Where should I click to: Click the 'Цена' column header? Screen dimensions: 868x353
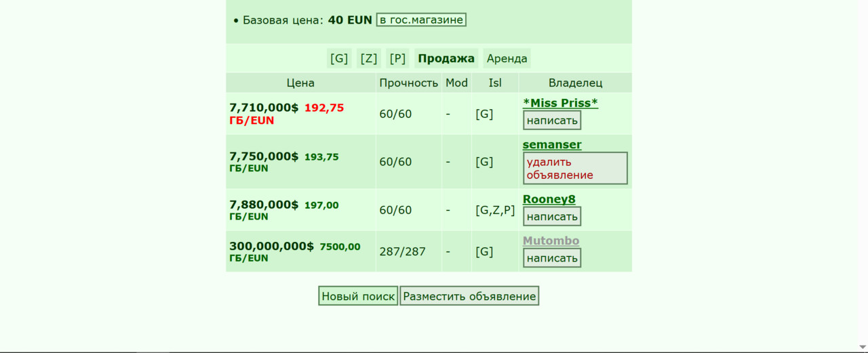(300, 83)
